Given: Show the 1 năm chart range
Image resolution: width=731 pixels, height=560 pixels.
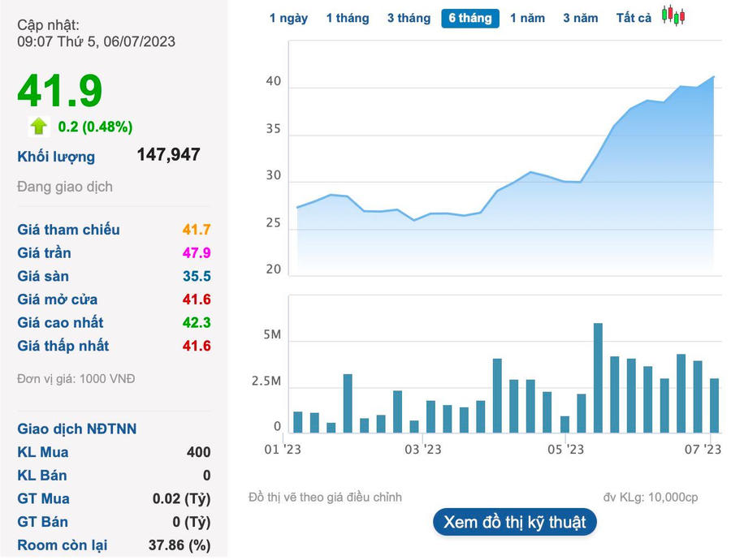Looking at the screenshot, I should tap(527, 18).
